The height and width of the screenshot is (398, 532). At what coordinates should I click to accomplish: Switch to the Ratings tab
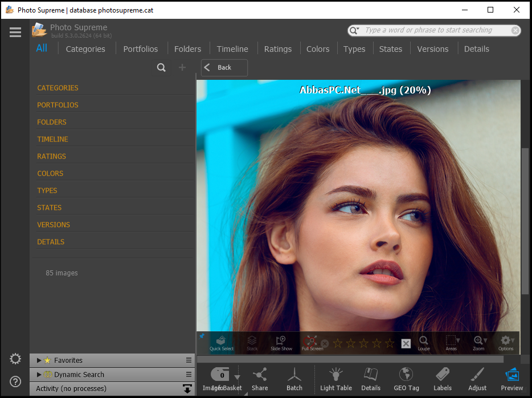pyautogui.click(x=278, y=49)
